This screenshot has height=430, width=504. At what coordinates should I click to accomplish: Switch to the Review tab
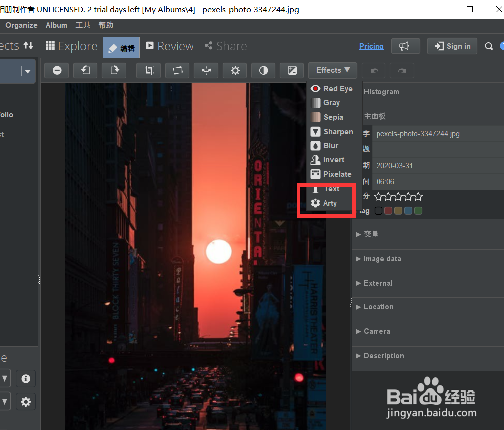[170, 46]
